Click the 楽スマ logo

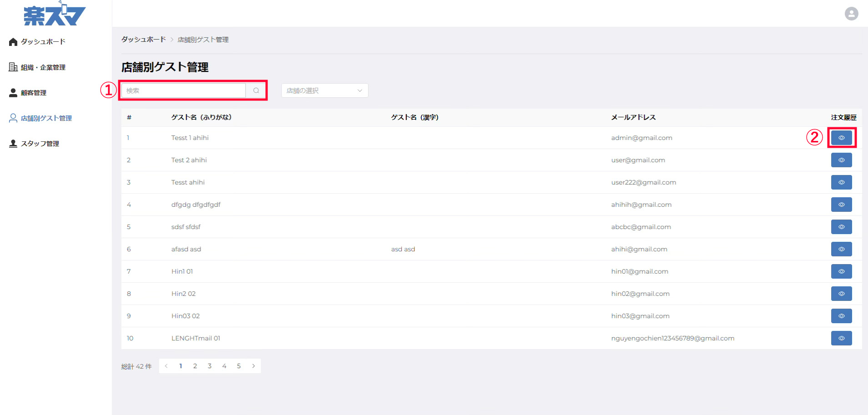[x=55, y=15]
